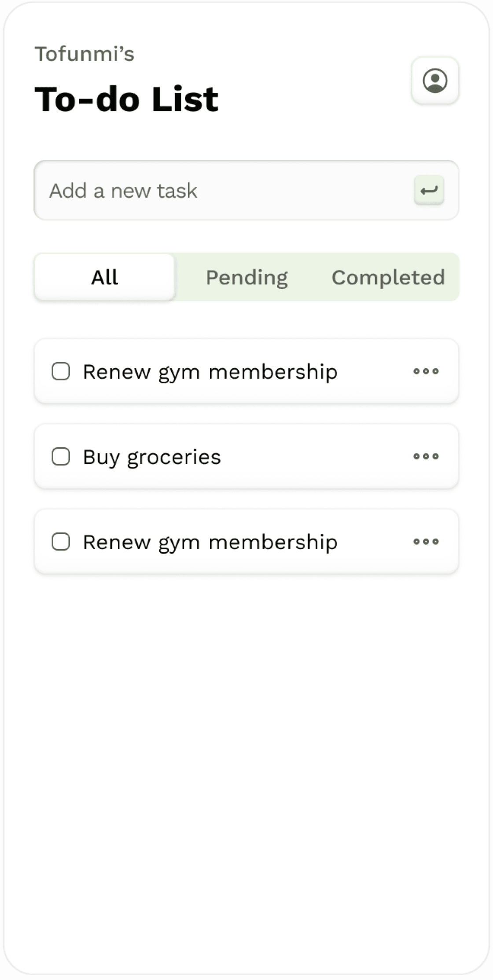Tick checkbox of last Renew gym membership task
This screenshot has height=980, width=493.
click(x=61, y=542)
